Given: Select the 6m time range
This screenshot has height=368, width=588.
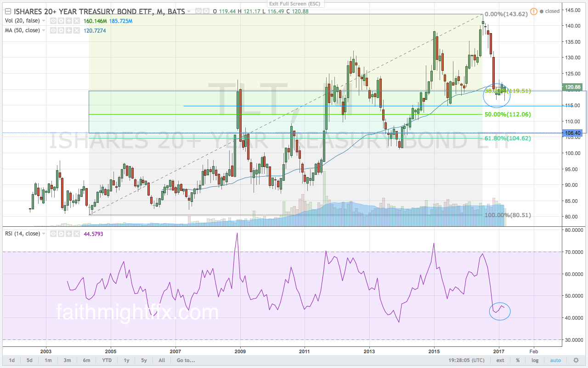Looking at the screenshot, I should (86, 360).
